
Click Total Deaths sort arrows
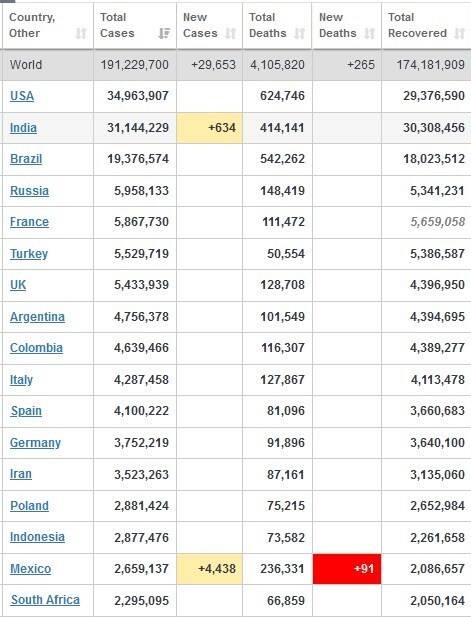(x=300, y=33)
